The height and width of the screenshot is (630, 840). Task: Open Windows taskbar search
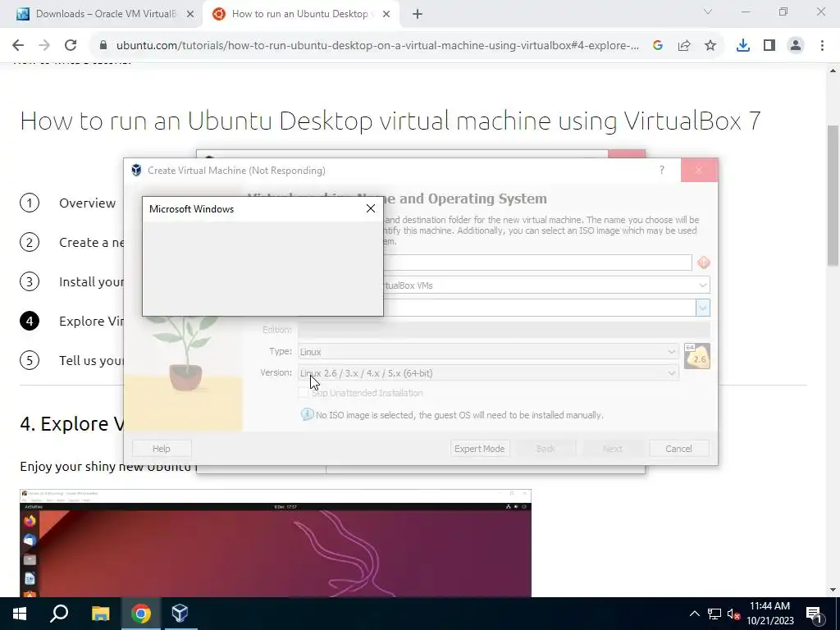pyautogui.click(x=59, y=614)
